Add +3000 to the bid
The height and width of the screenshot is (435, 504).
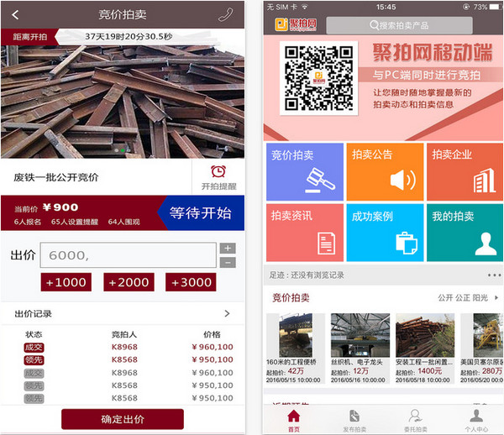pos(191,282)
